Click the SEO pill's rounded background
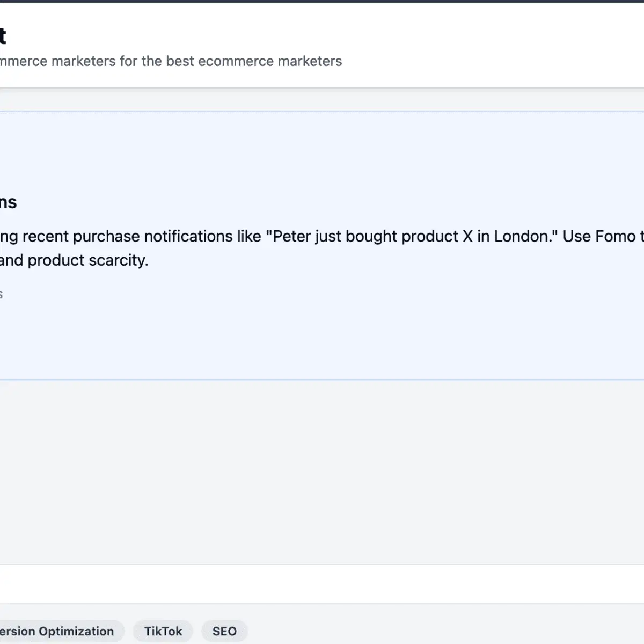This screenshot has width=644, height=644. (x=224, y=631)
